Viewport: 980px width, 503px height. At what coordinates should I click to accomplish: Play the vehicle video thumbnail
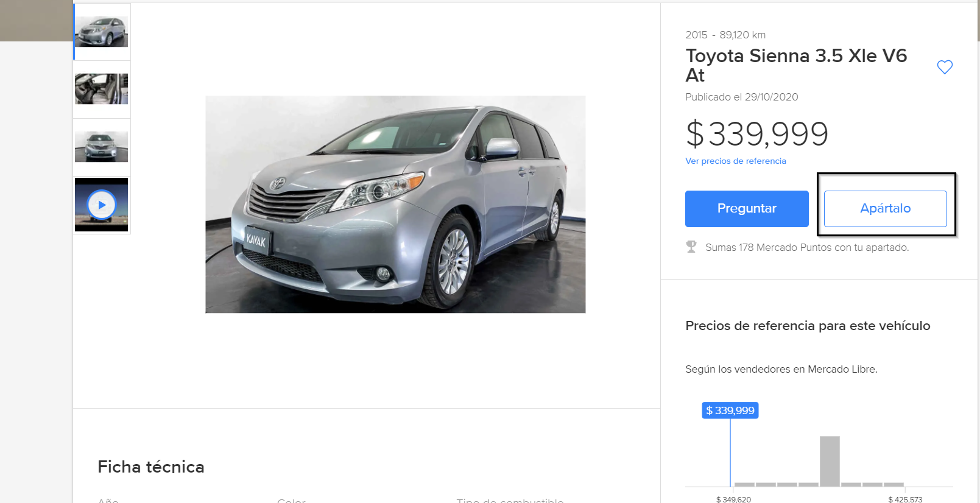coord(102,205)
